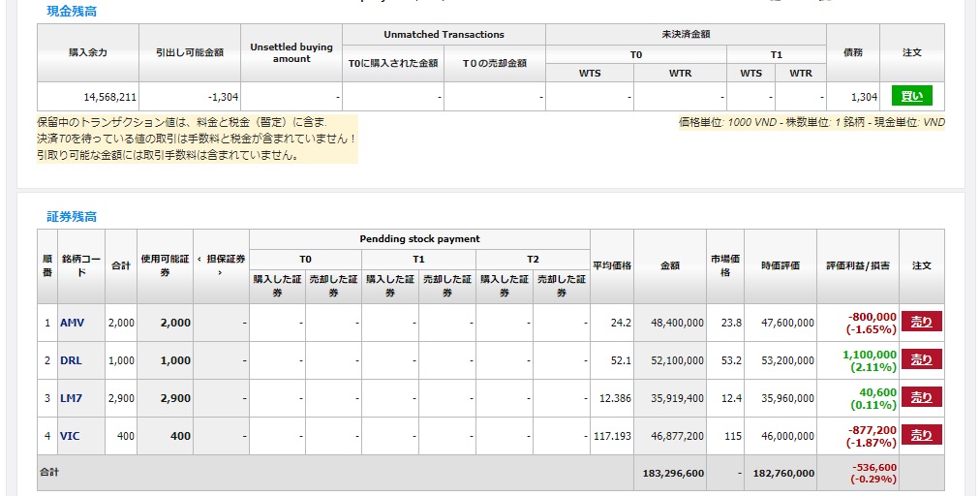Click the 市場価格 column header
The height and width of the screenshot is (496, 980).
coord(724,265)
